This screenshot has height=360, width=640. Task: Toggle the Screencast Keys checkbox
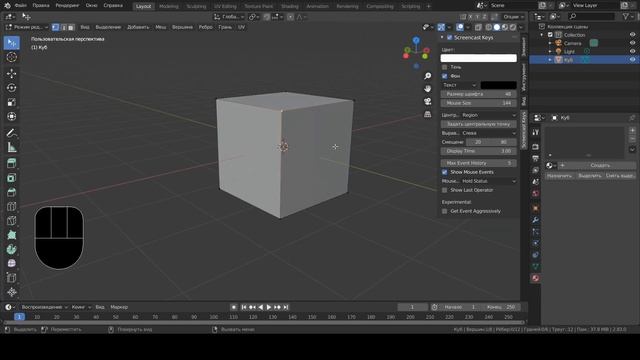click(x=450, y=38)
